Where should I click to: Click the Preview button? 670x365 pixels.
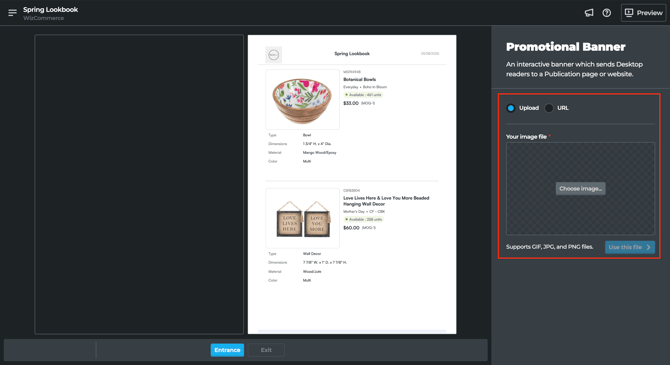(x=644, y=13)
